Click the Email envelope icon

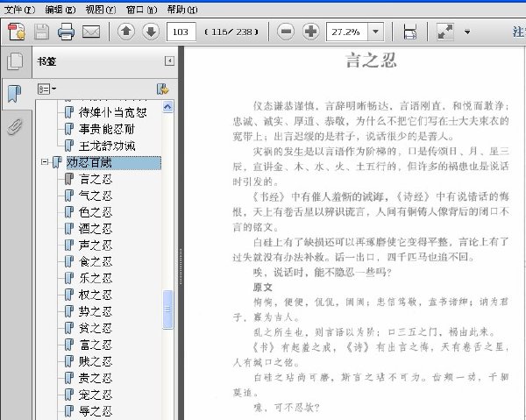tap(91, 32)
